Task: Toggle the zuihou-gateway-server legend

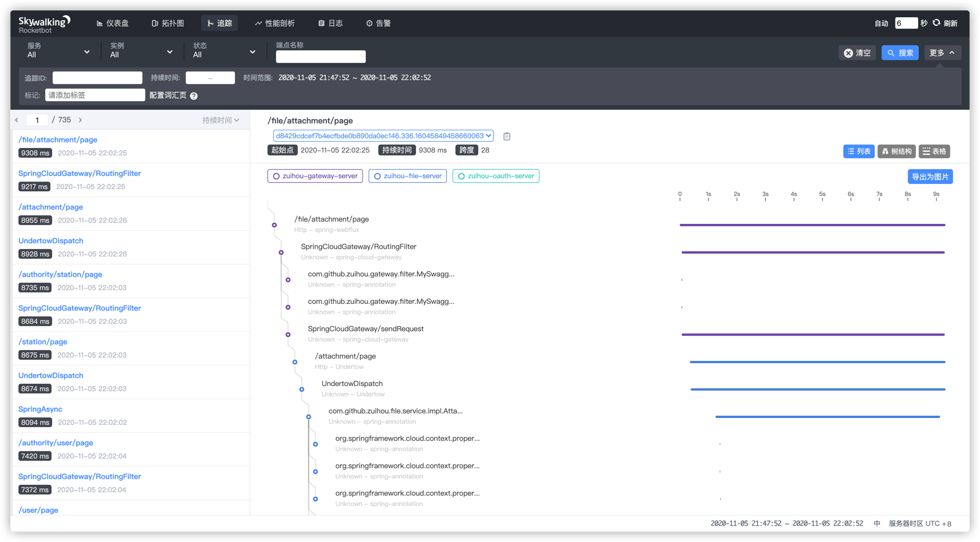Action: 315,176
